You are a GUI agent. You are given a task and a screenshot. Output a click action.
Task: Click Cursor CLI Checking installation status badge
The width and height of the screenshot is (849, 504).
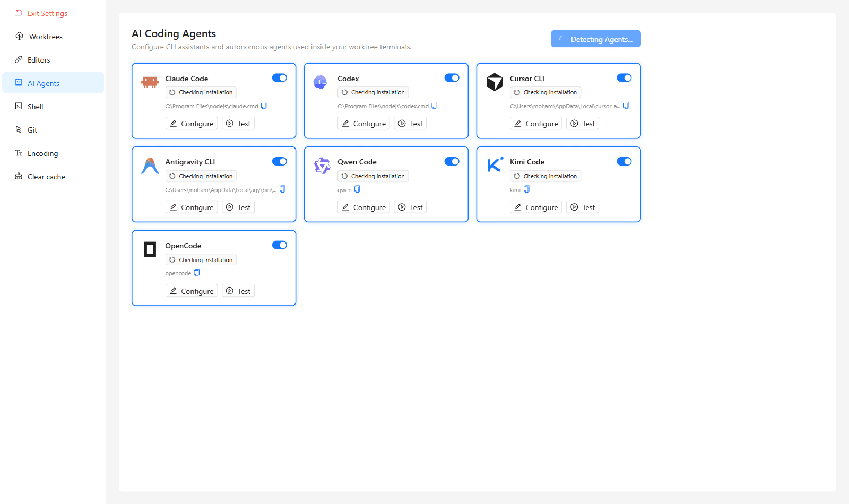545,92
